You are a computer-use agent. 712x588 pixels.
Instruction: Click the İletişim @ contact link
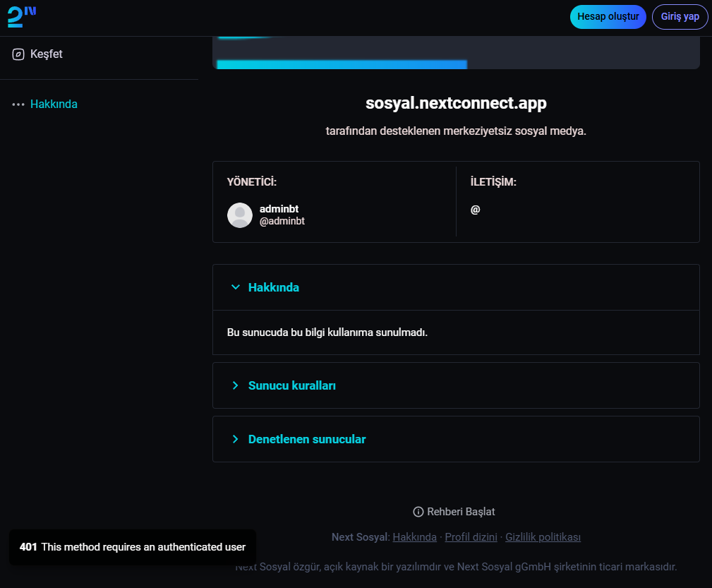point(476,210)
